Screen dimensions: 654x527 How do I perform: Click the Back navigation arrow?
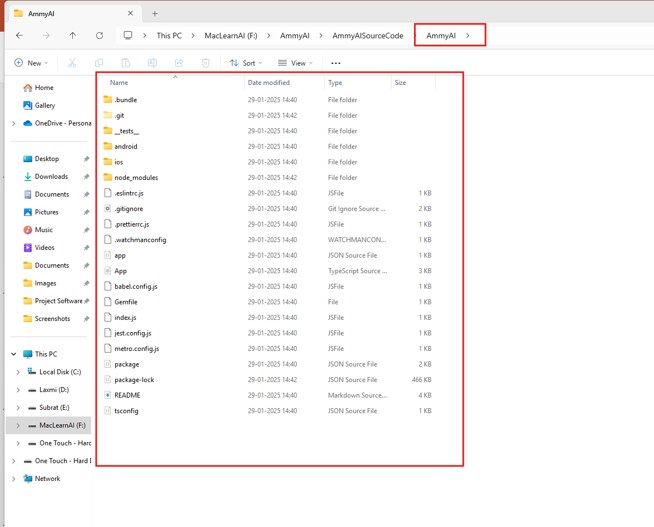click(x=19, y=36)
